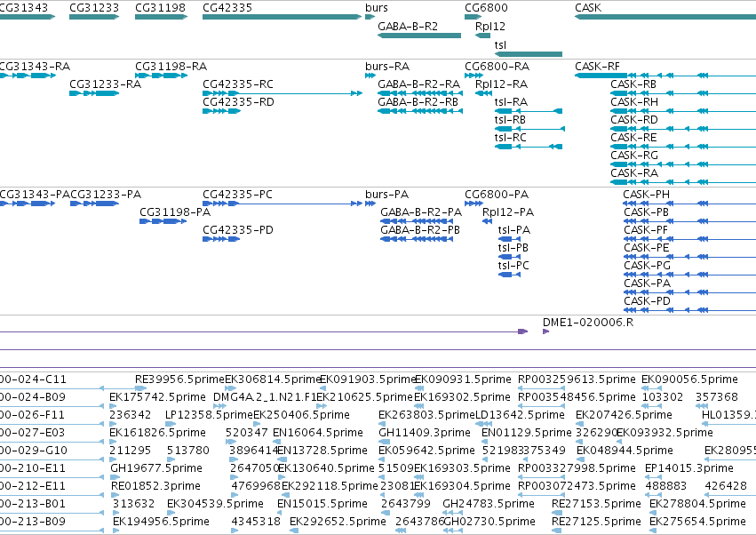Select transcript CASK-RD
This screenshot has width=756, height=535.
tap(683, 129)
